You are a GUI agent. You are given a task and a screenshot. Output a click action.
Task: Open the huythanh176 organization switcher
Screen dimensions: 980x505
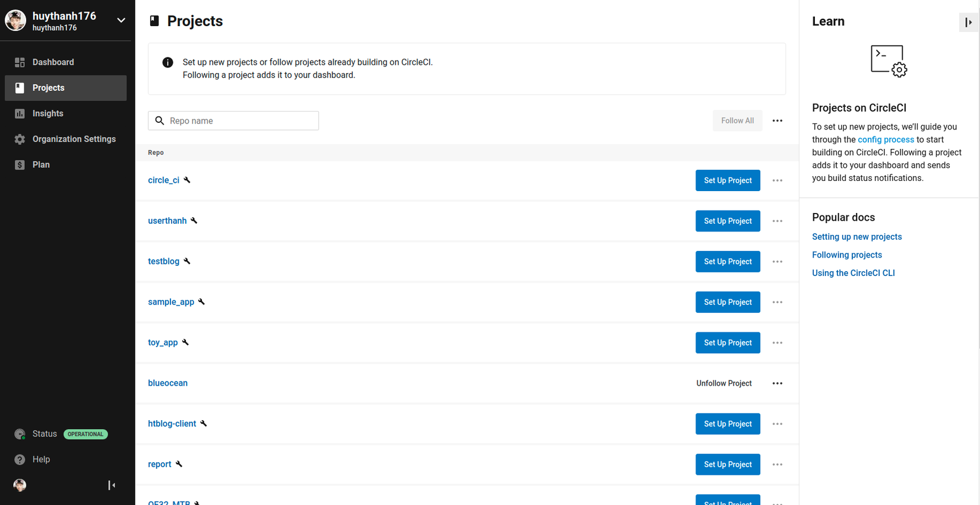click(121, 20)
